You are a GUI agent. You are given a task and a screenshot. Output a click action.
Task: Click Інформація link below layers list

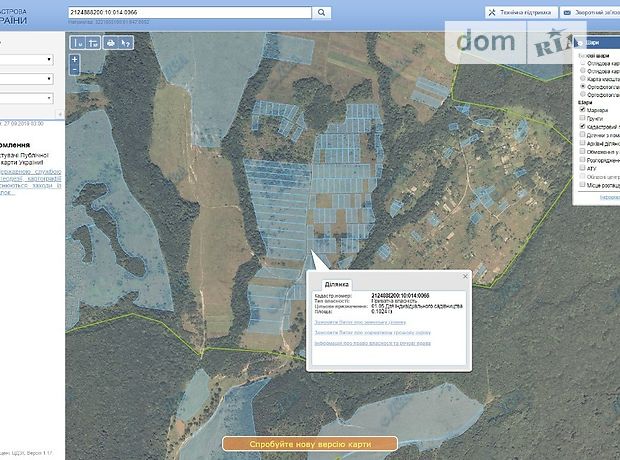click(x=609, y=197)
